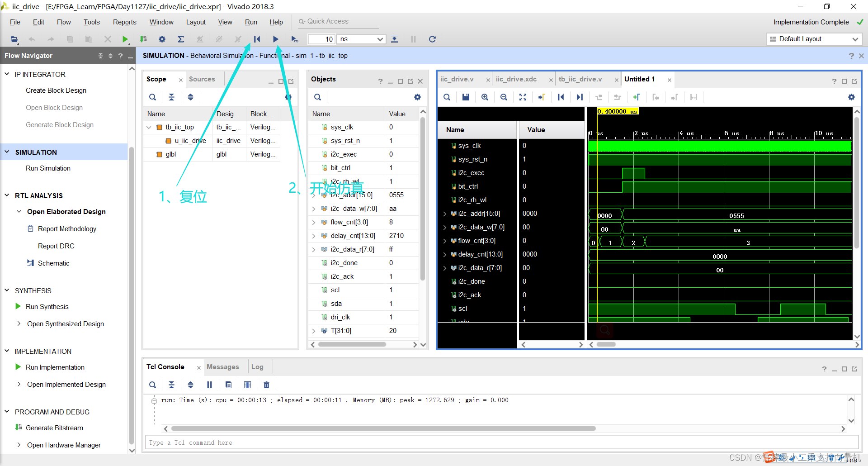Expand i2c_addr[15:0] in waveform names
The image size is (868, 466).
coord(445,214)
